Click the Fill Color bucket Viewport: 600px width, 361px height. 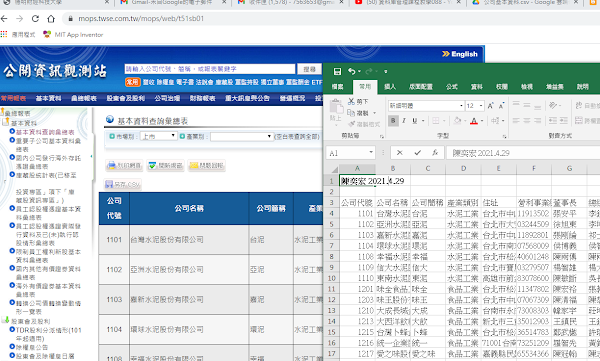pyautogui.click(x=457, y=121)
